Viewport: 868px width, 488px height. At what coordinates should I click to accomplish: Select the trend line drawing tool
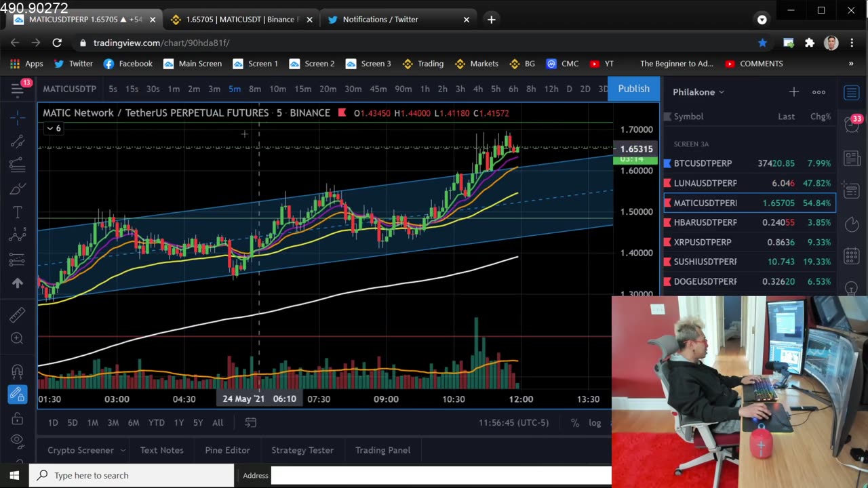point(18,141)
